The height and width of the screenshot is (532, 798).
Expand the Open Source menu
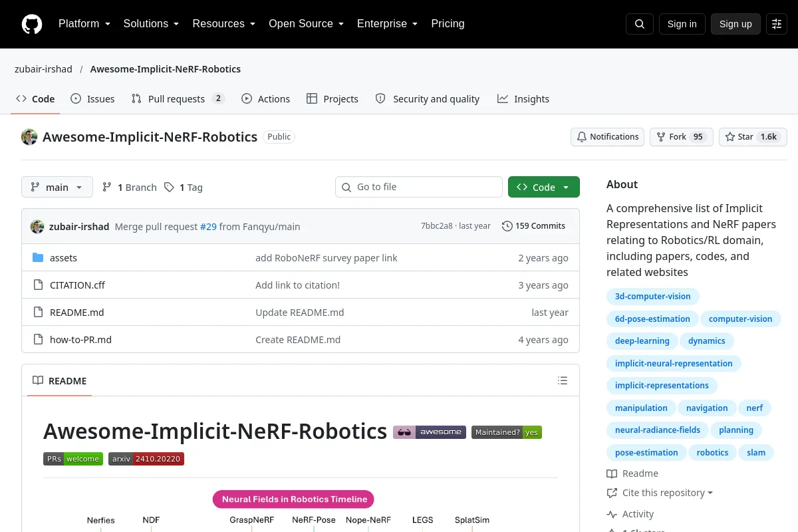(306, 24)
